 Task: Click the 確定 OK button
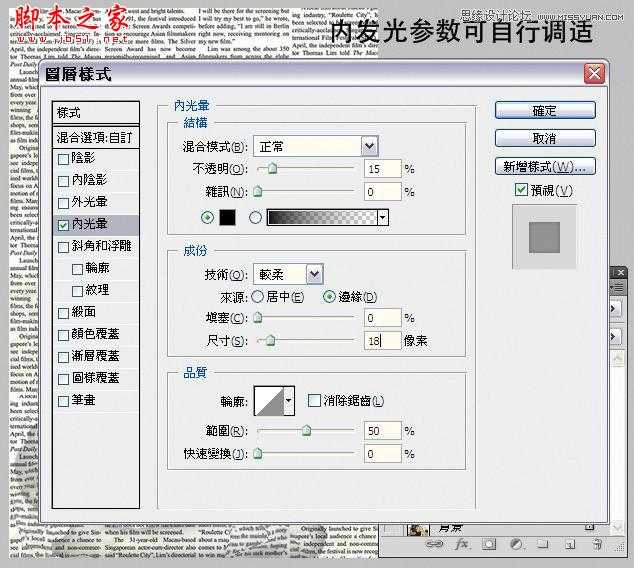coord(545,110)
